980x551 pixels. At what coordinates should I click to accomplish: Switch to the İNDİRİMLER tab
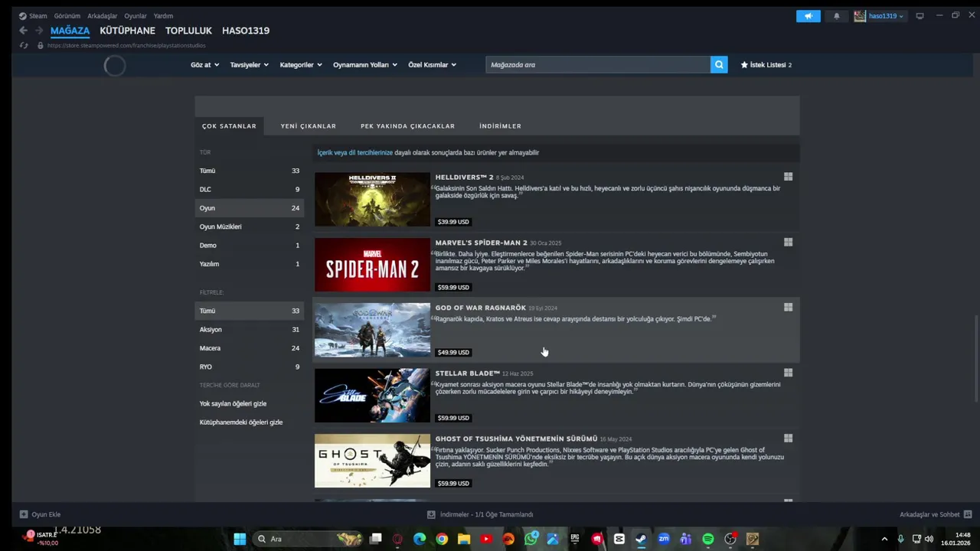click(500, 126)
